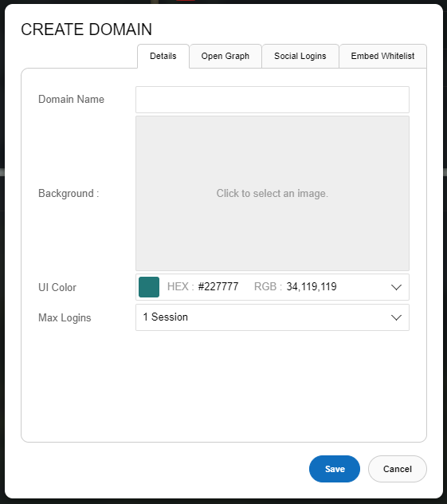Click the teal UI Color swatch
Viewport: 447px width, 504px height.
149,287
